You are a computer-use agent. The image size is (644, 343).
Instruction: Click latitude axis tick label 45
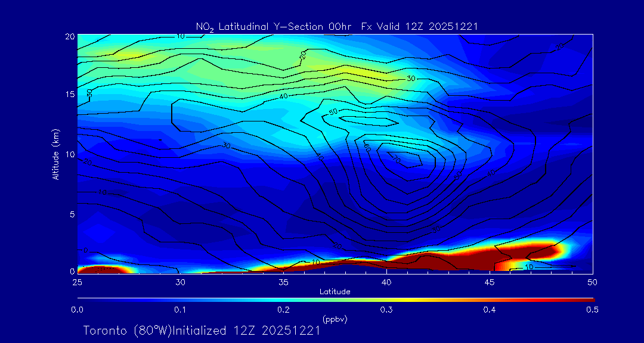tap(490, 282)
